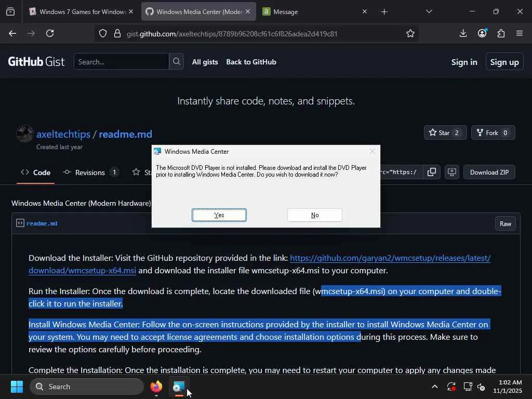Viewport: 532px width, 399px height.
Task: Open the Revisions tab
Action: pos(90,172)
